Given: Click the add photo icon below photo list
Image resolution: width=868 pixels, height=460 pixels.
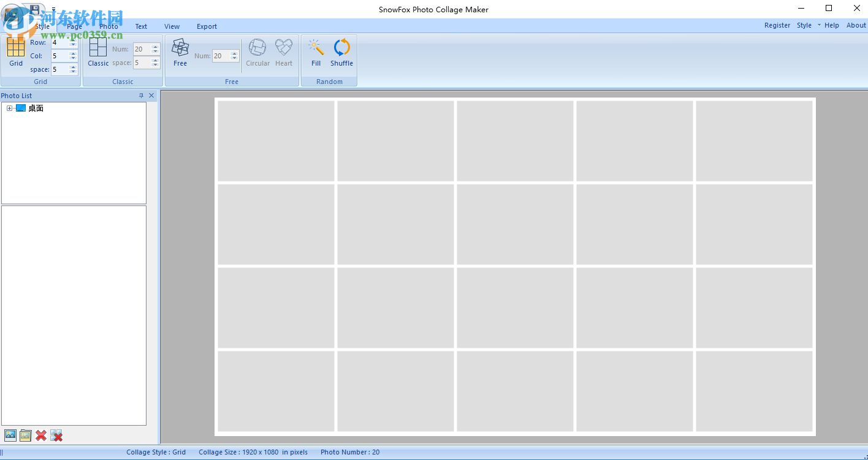Looking at the screenshot, I should pos(10,435).
